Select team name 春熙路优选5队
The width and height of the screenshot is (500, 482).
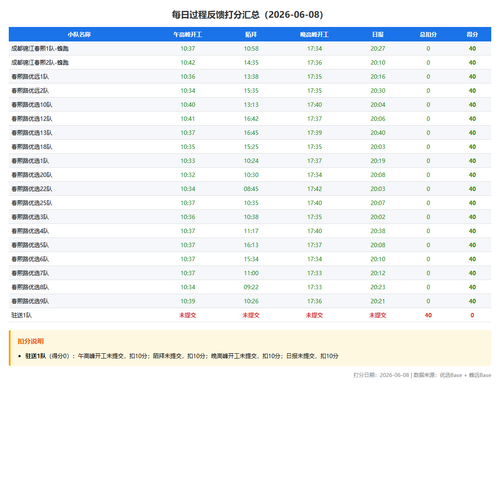click(x=30, y=245)
